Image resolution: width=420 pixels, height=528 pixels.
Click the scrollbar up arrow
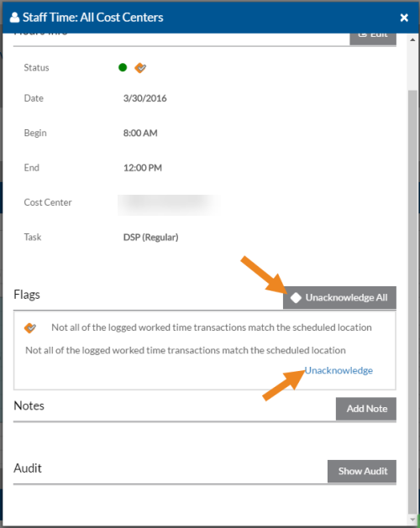pyautogui.click(x=412, y=39)
